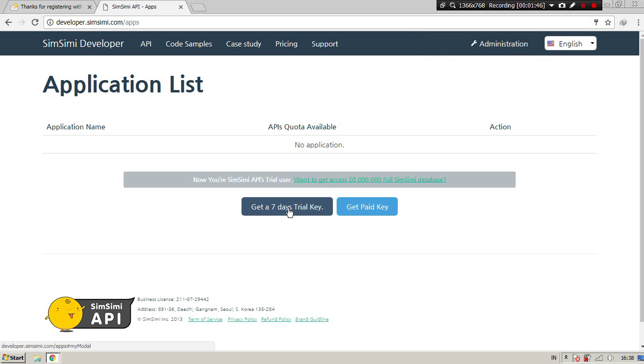Click the SimSimi API mascot logo
This screenshot has height=364, width=644.
[x=90, y=314]
